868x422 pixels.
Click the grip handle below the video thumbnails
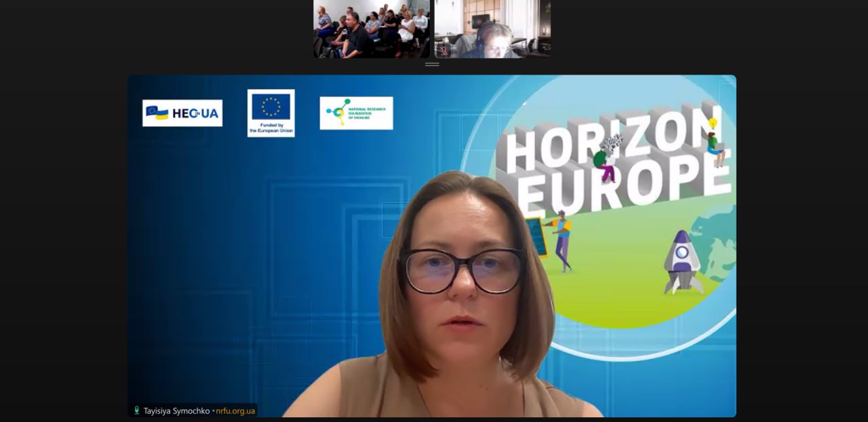click(432, 64)
